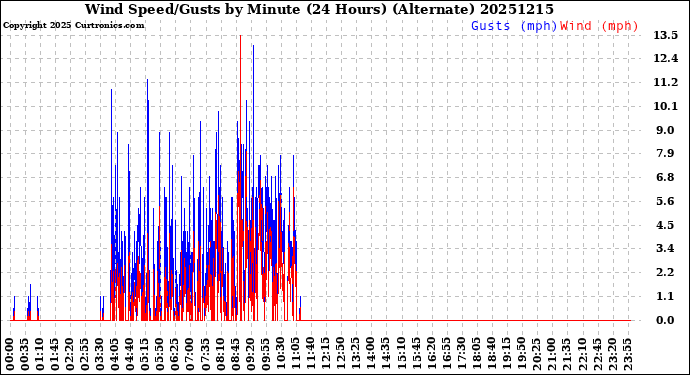Click the 01:10 time label
The height and width of the screenshot is (375, 690).
(x=40, y=355)
